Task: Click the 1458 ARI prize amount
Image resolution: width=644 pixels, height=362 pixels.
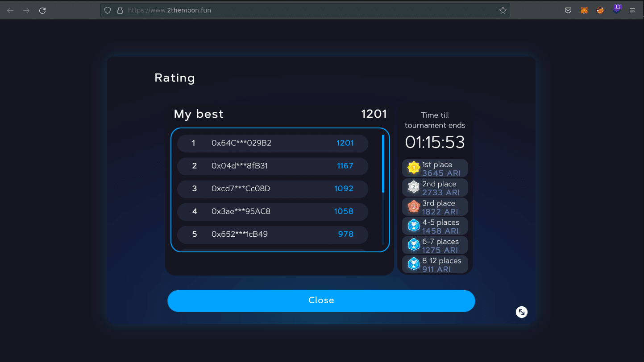Action: (440, 231)
